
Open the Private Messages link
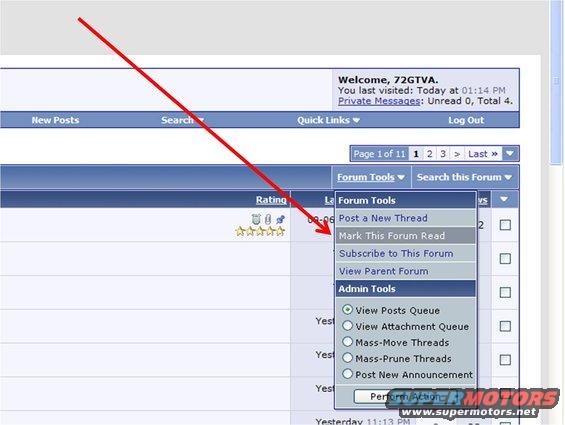click(x=379, y=101)
